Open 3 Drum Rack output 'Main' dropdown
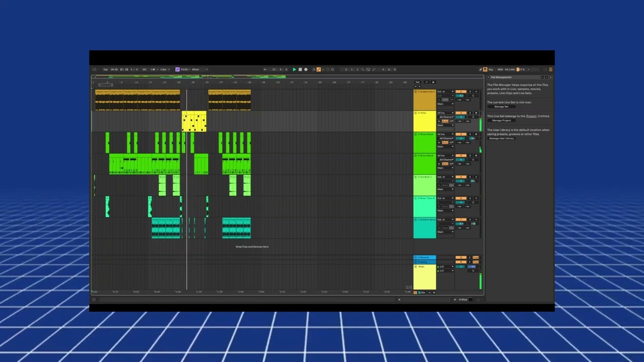This screenshot has width=644, height=362. click(445, 147)
